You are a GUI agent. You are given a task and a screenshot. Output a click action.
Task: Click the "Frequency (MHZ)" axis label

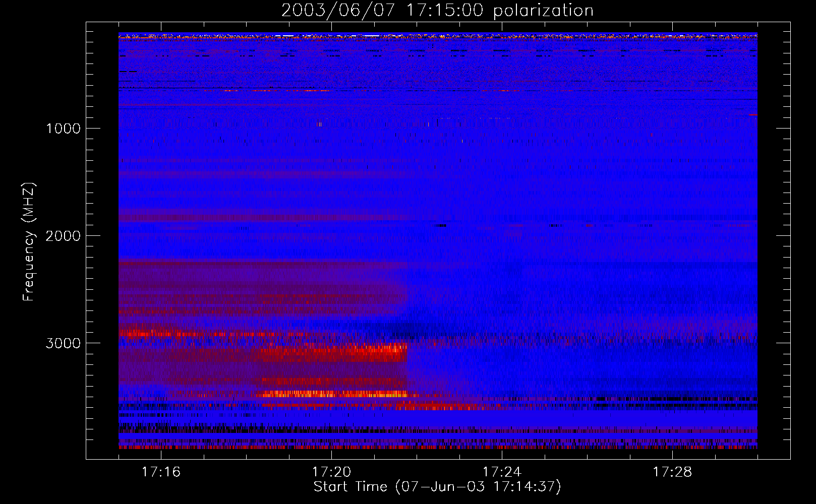[x=29, y=242]
